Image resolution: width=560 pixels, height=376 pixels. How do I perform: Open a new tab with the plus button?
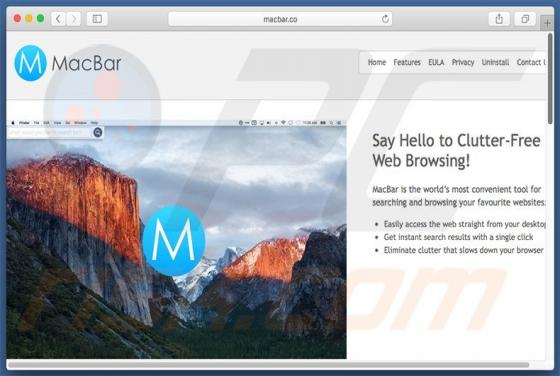point(547,23)
